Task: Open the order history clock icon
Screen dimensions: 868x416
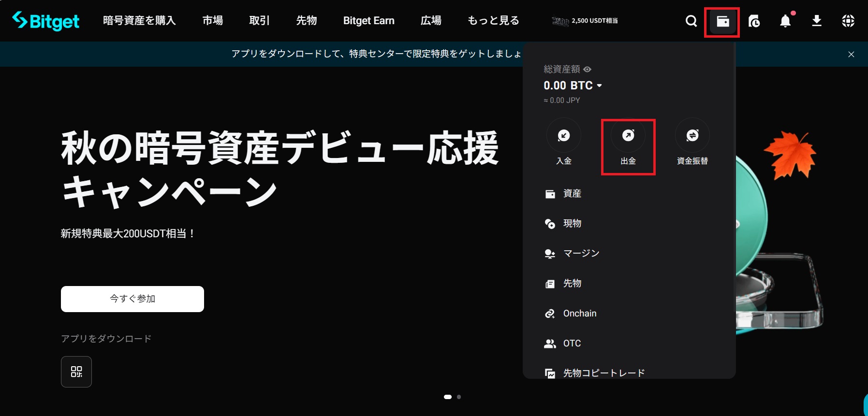Action: [754, 21]
